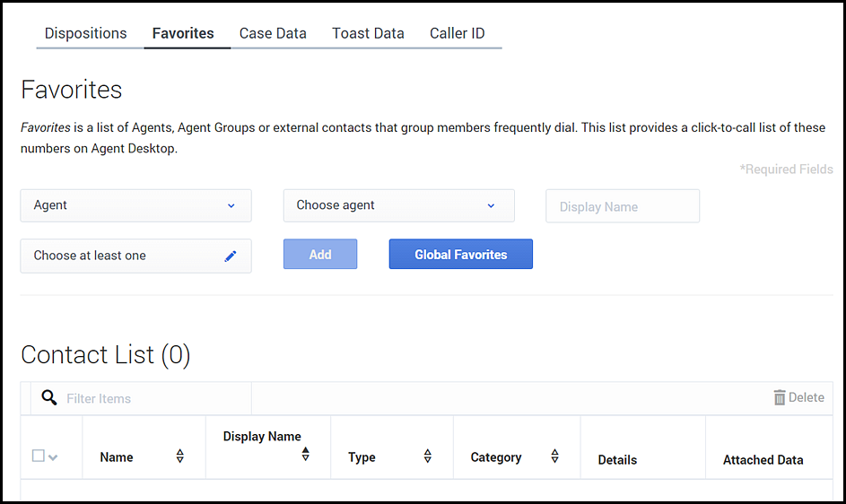
Task: Click the Add button
Action: 320,255
